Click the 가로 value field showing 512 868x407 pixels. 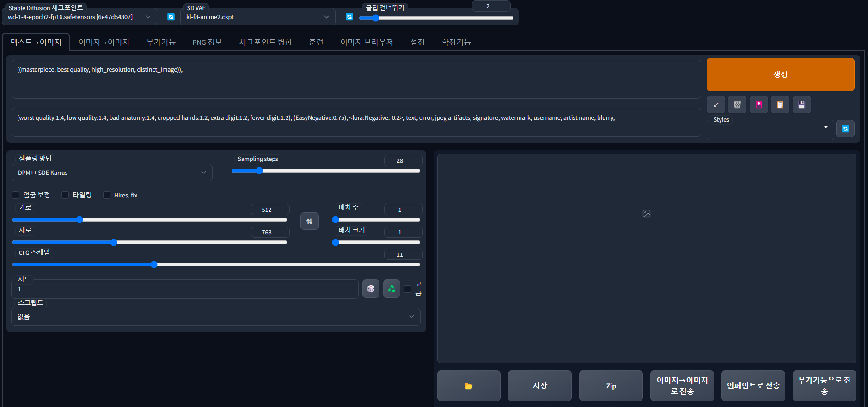(270, 210)
